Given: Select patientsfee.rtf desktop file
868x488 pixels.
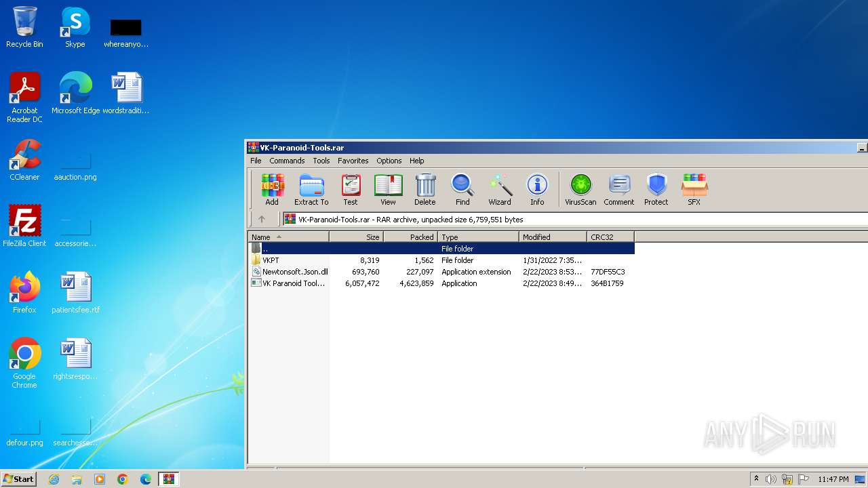Looking at the screenshot, I should coord(75,293).
